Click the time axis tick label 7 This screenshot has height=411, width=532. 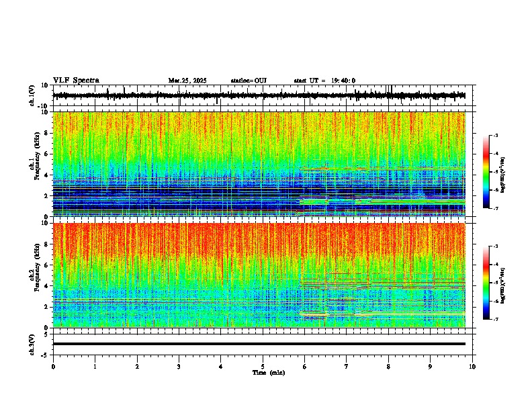[x=347, y=367]
